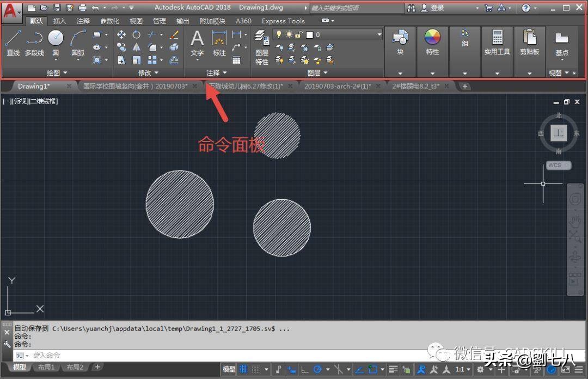Select the Arc (圆弧) tool
The height and width of the screenshot is (379, 588).
click(78, 38)
